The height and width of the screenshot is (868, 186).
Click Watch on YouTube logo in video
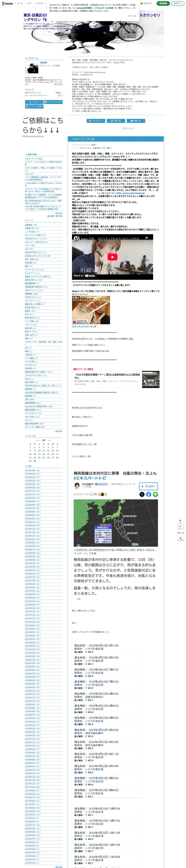(84, 276)
